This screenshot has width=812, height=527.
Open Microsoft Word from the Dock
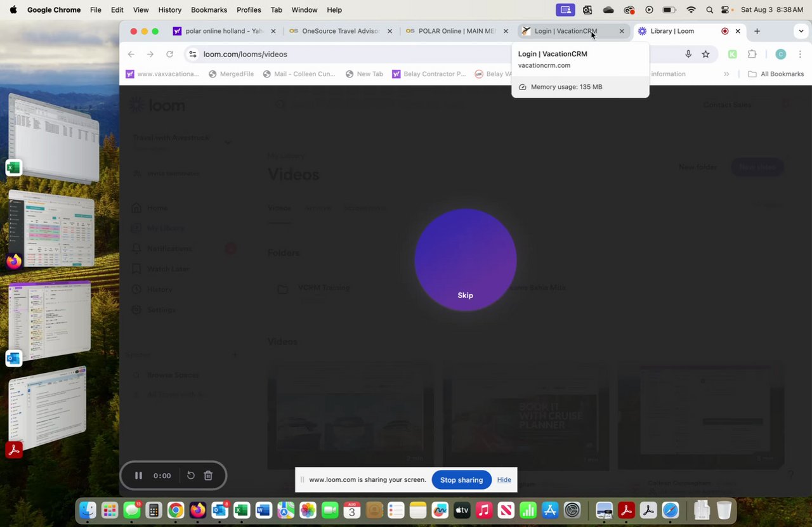[264, 510]
